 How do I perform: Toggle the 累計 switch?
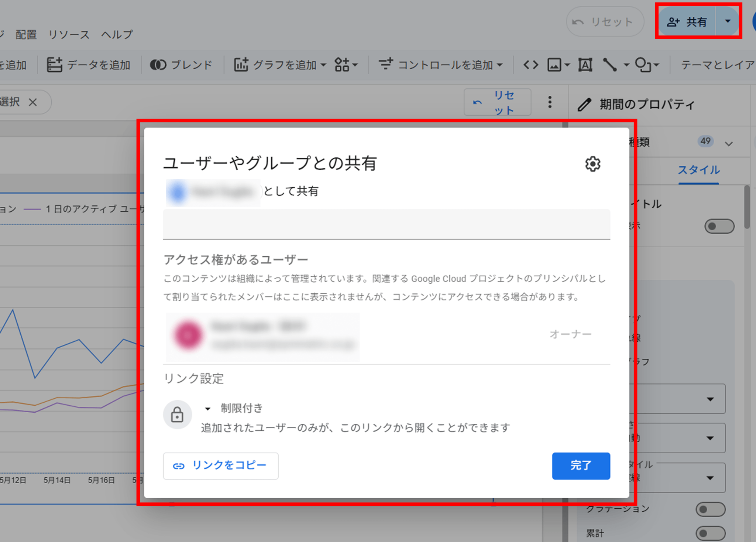[711, 533]
